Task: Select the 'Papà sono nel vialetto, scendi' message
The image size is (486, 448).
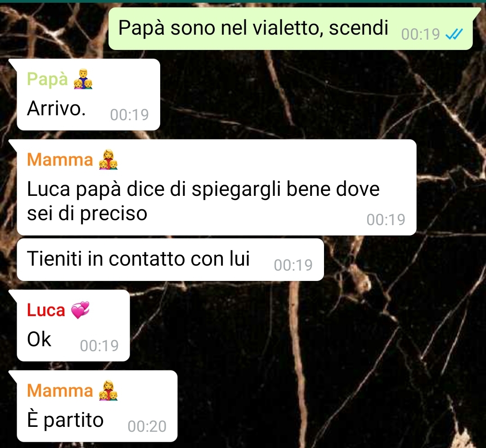Action: (290, 28)
